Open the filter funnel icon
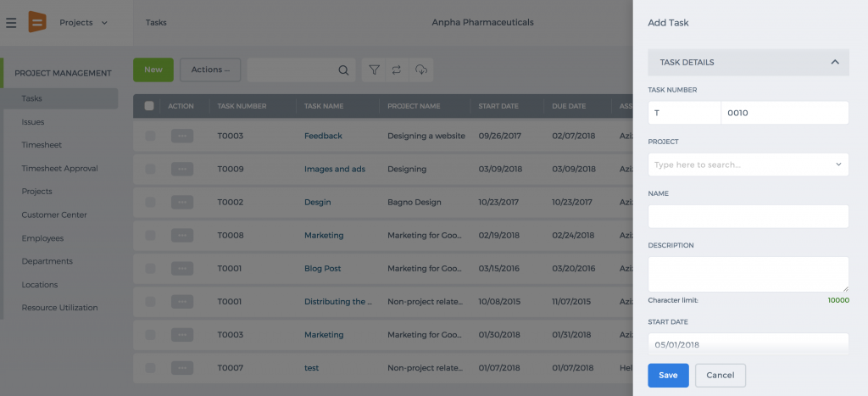 pyautogui.click(x=374, y=70)
